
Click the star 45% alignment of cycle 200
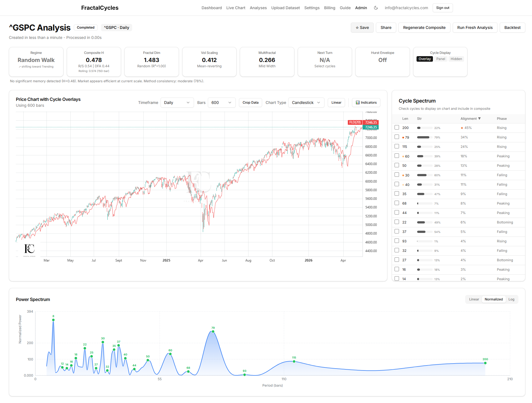coord(466,128)
